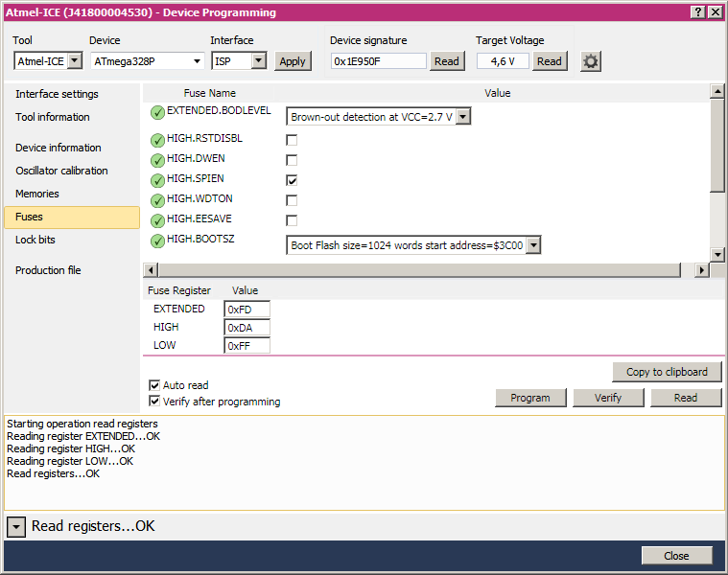Viewport: 728px width, 575px height.
Task: Click the HIGH.BOOTSZ green status check icon
Action: click(157, 241)
